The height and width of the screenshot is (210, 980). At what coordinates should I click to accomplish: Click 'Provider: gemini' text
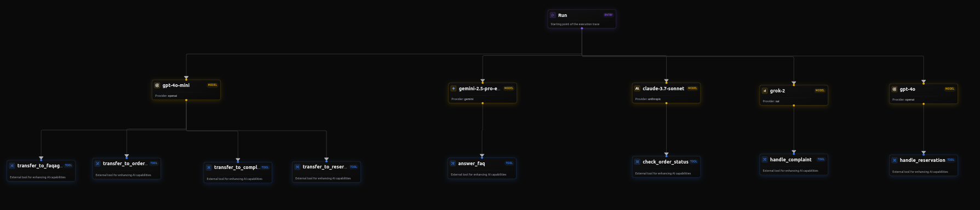coord(462,99)
